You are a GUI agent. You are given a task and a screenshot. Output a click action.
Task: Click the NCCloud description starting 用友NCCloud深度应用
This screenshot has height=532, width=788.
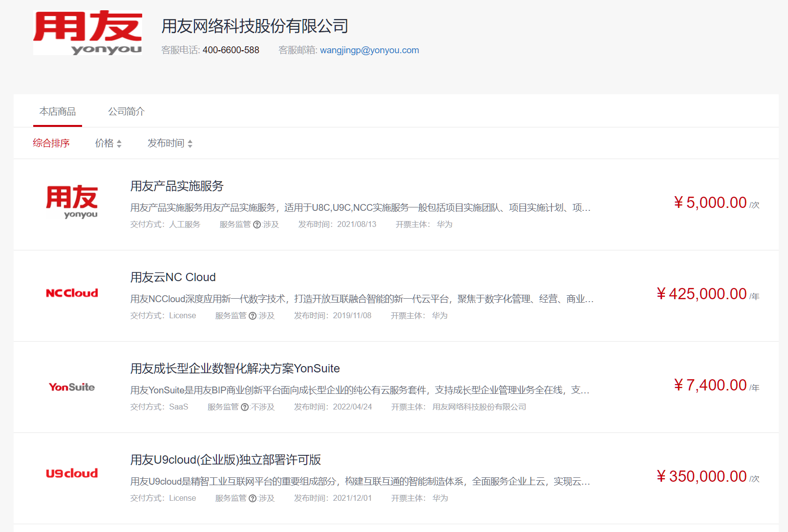pos(362,299)
